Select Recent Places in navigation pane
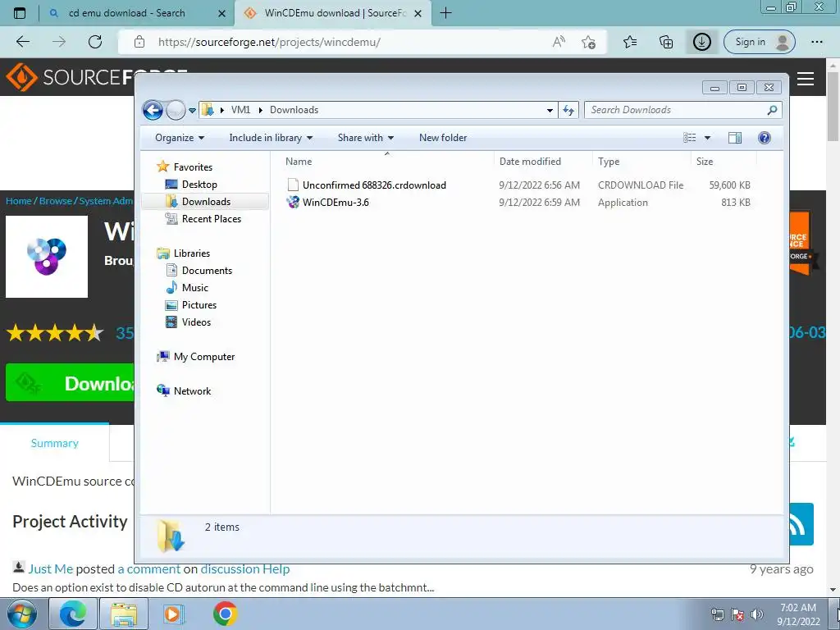 (x=203, y=218)
